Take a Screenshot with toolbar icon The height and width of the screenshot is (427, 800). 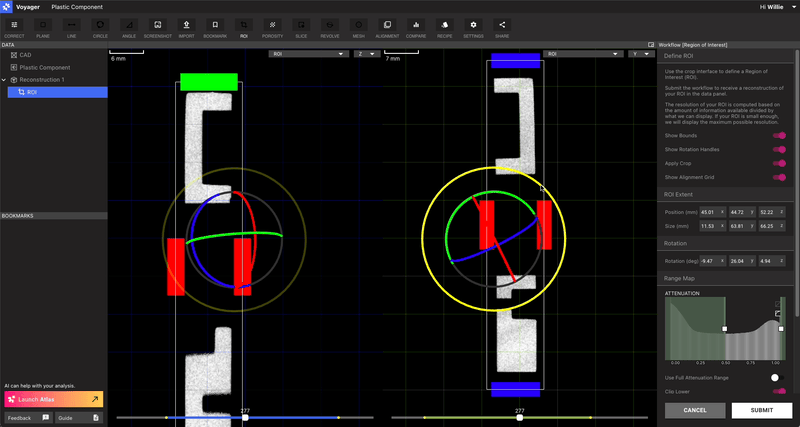tap(158, 24)
